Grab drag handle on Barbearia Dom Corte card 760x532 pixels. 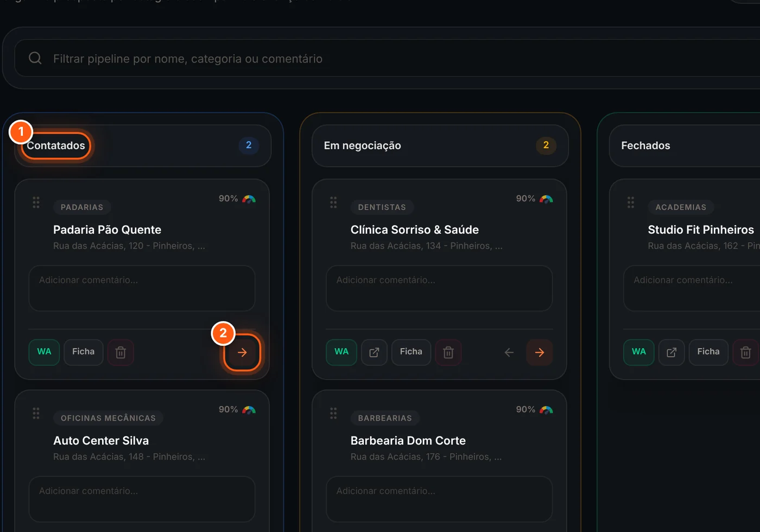[x=333, y=413]
